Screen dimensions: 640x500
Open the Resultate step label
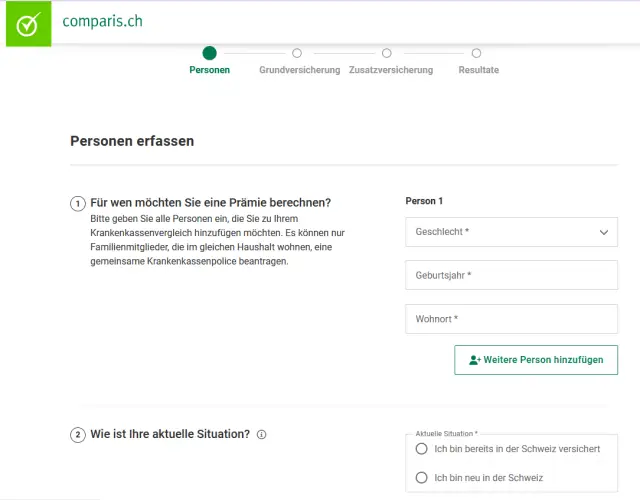(478, 70)
